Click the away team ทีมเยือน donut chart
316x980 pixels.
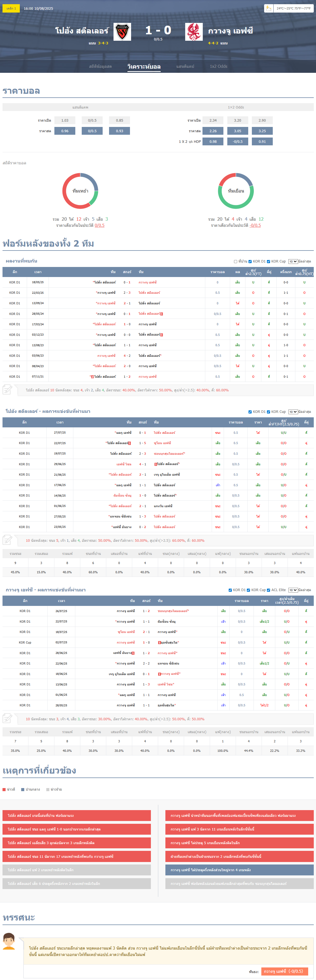[x=236, y=191]
